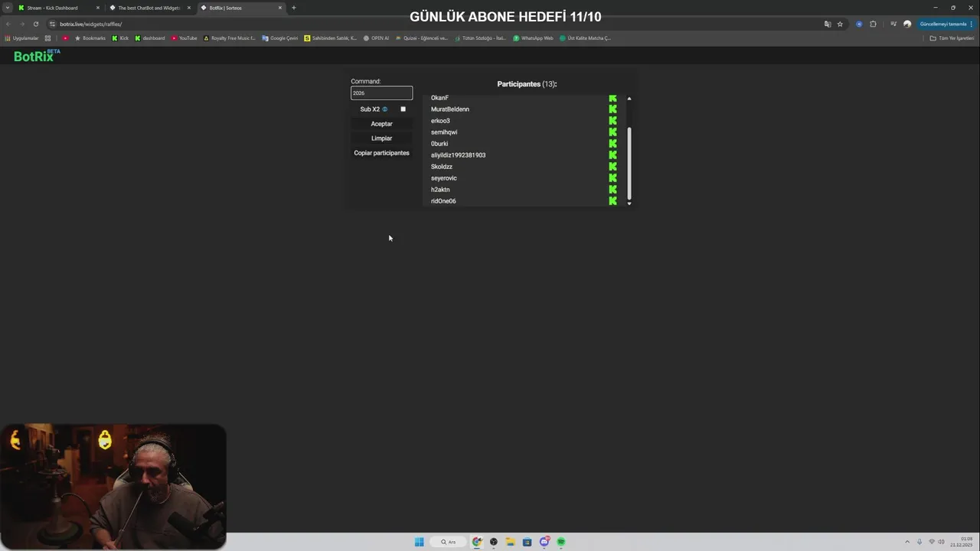
Task: Open a new browser tab
Action: pyautogui.click(x=293, y=8)
